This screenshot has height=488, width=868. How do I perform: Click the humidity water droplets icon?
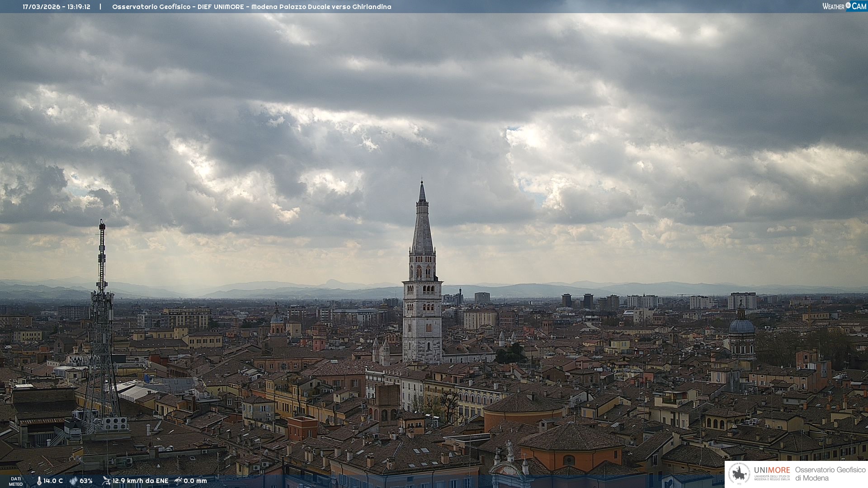click(73, 481)
